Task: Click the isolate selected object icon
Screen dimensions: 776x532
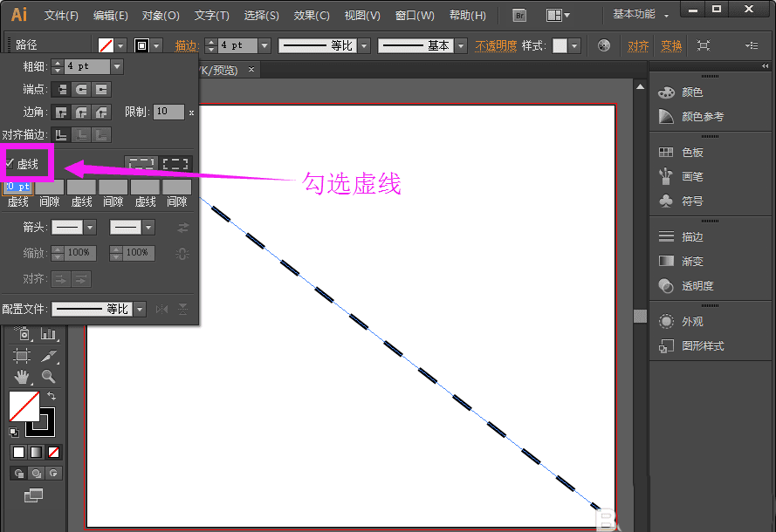Action: coord(704,45)
